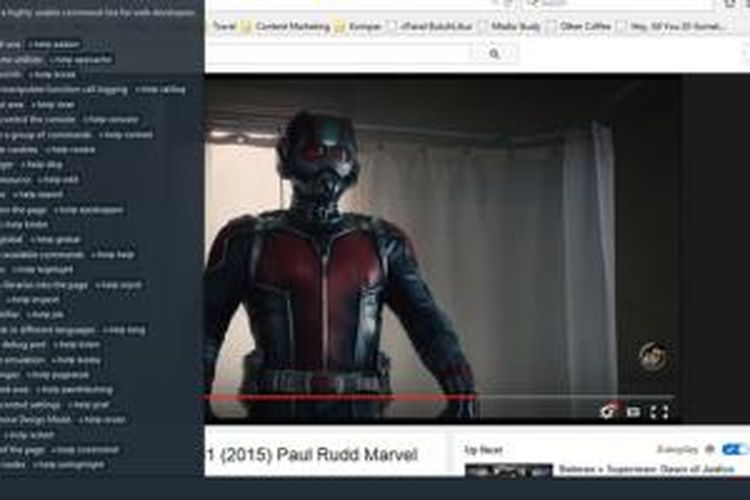The height and width of the screenshot is (500, 750).
Task: Open the Media Study bookmark
Action: [510, 26]
